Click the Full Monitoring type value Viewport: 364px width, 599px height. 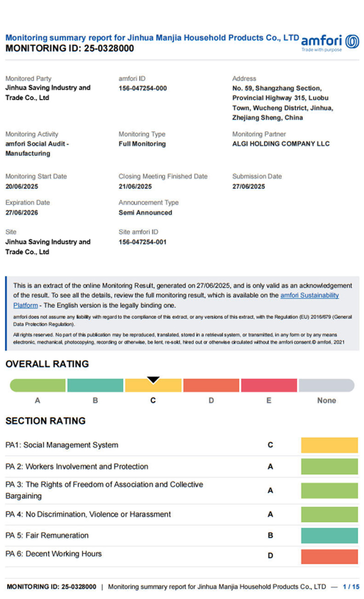tap(142, 144)
